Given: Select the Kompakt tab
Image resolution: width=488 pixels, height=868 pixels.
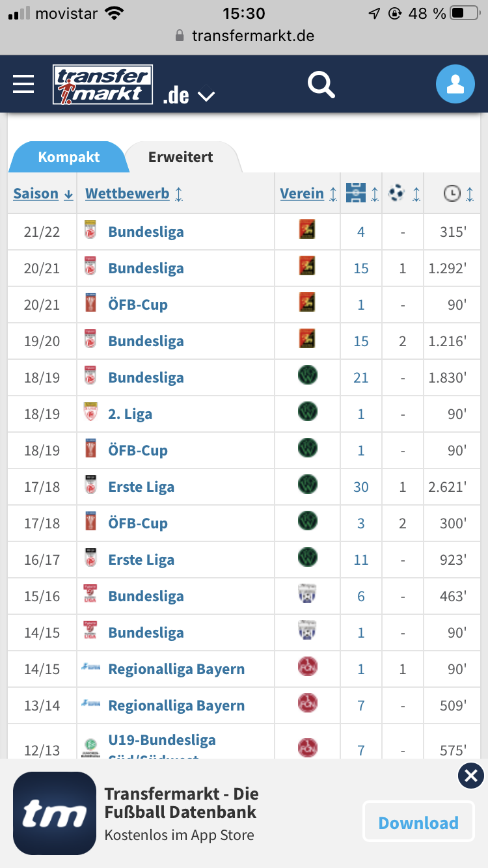Looking at the screenshot, I should (x=69, y=157).
